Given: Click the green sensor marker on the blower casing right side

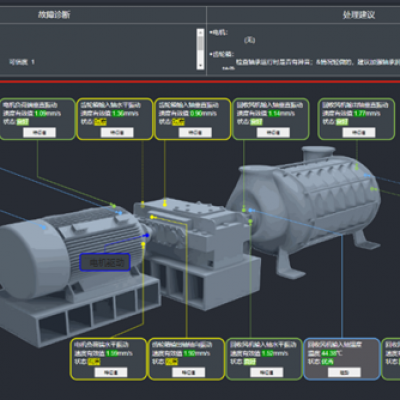Looking at the screenshot, I should [373, 189].
